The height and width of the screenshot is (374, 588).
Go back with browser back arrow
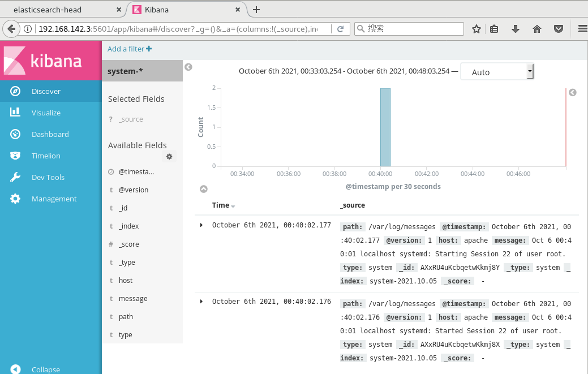(11, 29)
